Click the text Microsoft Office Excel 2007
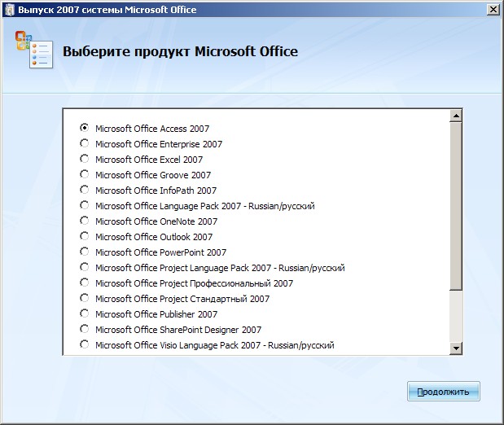This screenshot has height=425, width=504. click(149, 160)
